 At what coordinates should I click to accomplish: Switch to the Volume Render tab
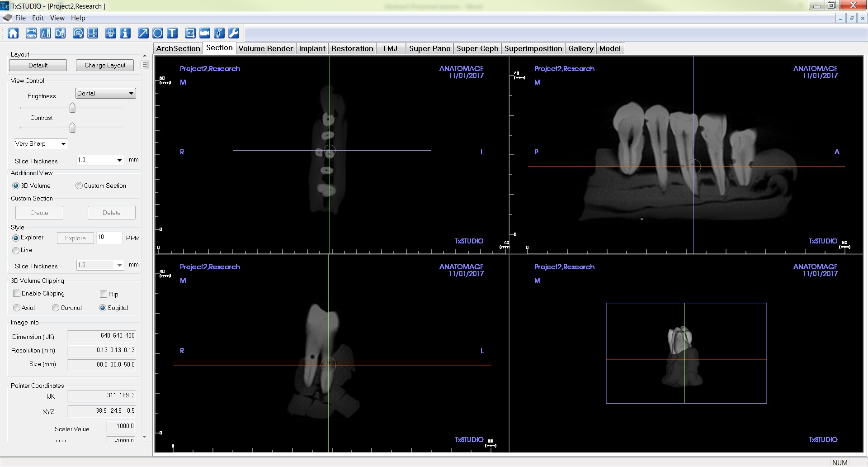pos(265,48)
